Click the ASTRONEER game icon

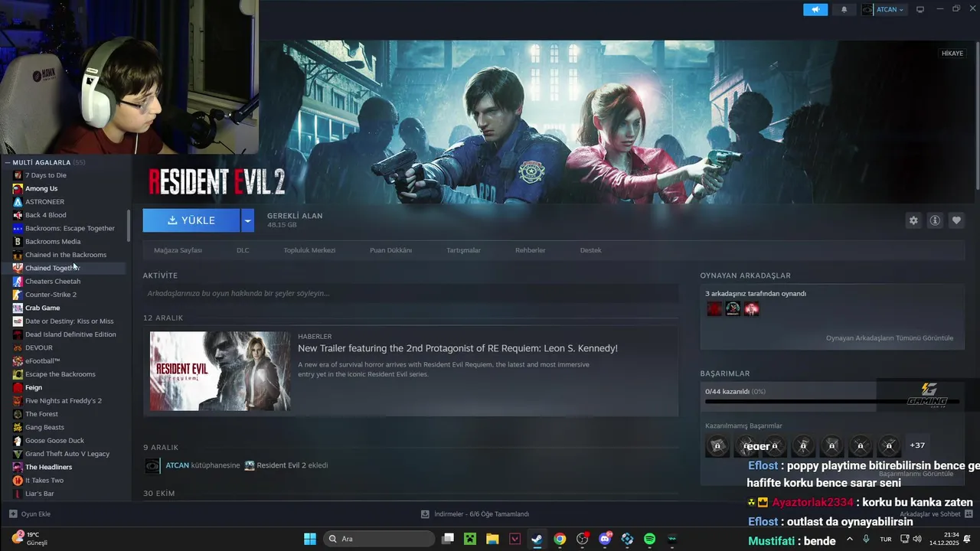(x=18, y=201)
